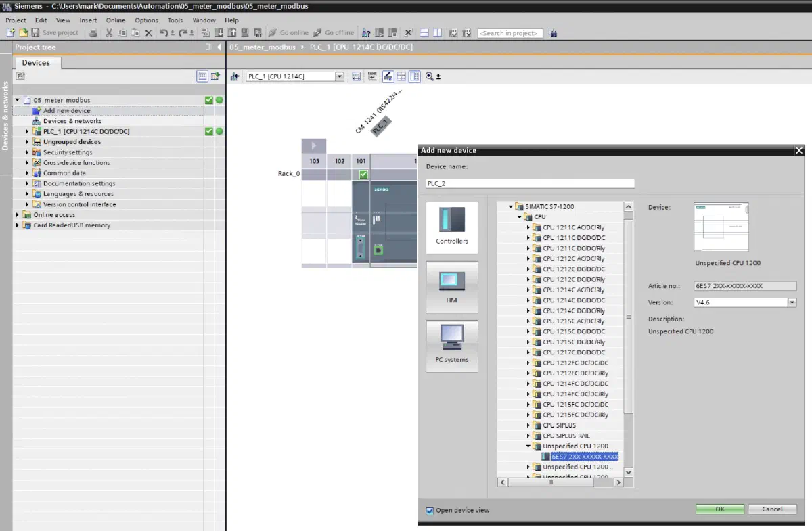The image size is (812, 531).
Task: Click the print toolbar icon
Action: [x=93, y=32]
